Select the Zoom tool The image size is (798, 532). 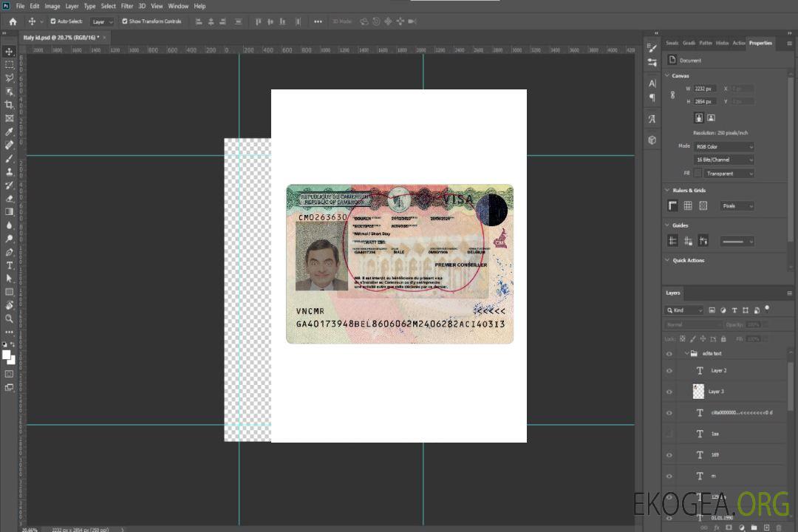pyautogui.click(x=9, y=318)
